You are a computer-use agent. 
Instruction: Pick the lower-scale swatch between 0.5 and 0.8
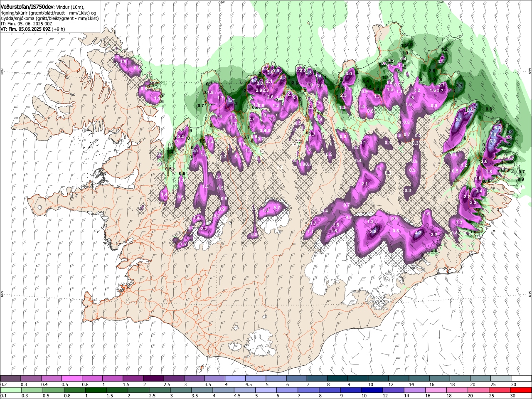(x=53, y=390)
